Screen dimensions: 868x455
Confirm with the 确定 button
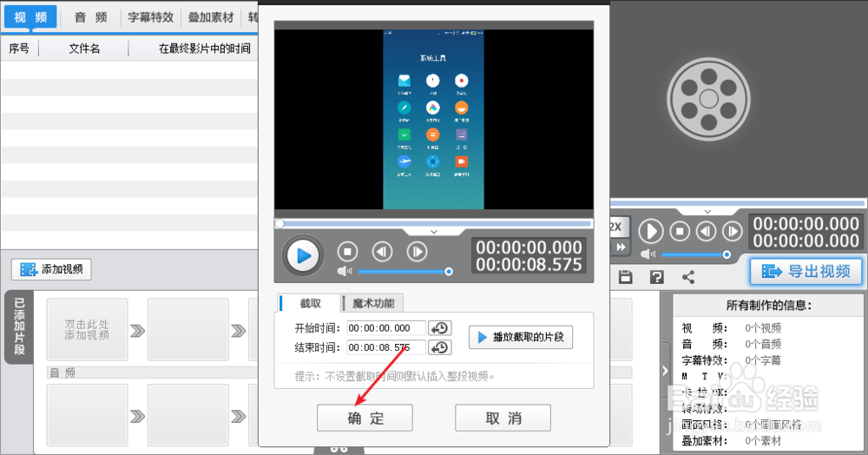pos(365,418)
